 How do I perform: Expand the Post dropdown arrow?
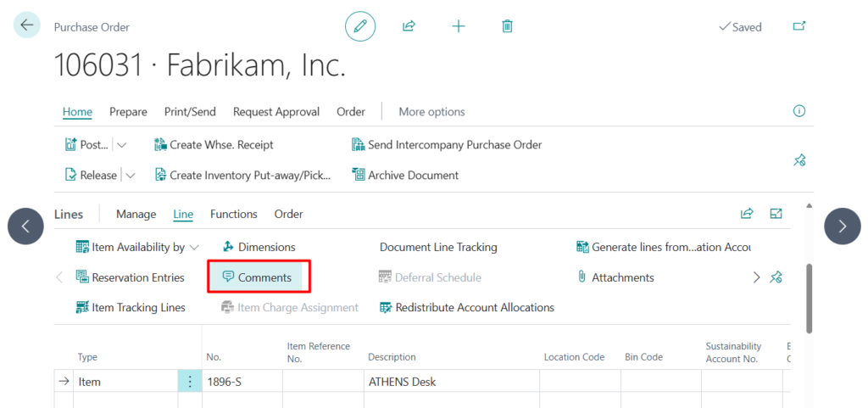pos(122,145)
